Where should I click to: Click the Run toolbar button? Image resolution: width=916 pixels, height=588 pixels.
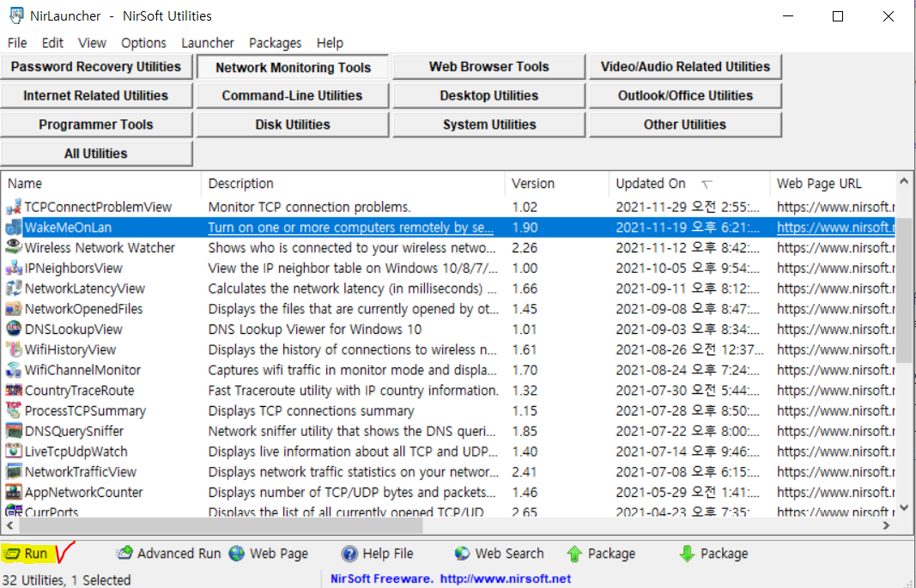click(x=27, y=554)
